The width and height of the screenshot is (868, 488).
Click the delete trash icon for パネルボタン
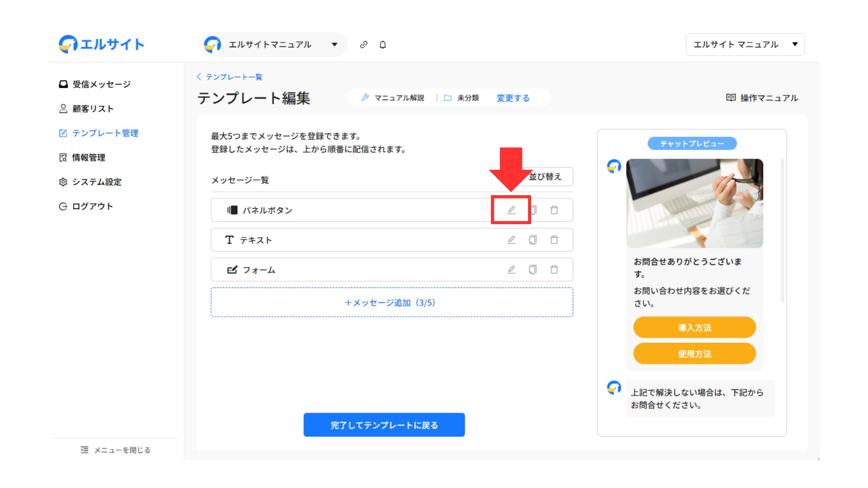(554, 210)
